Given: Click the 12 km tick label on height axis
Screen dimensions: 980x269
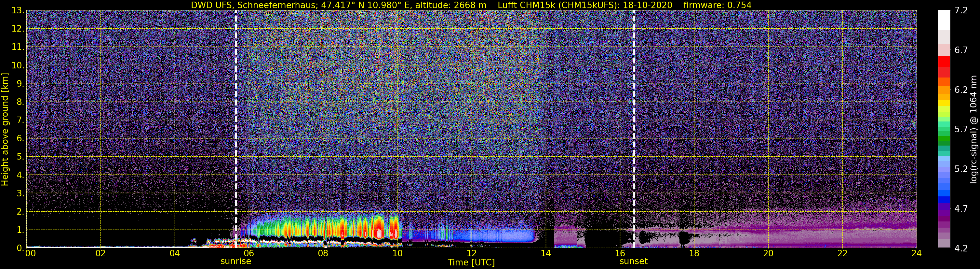Looking at the screenshot, I should pyautogui.click(x=18, y=29).
